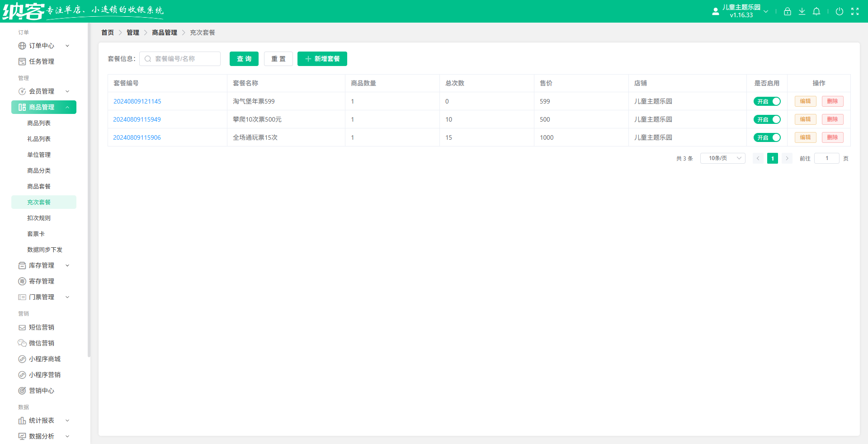The width and height of the screenshot is (868, 444).
Task: Click the 纳客 logo
Action: point(24,11)
